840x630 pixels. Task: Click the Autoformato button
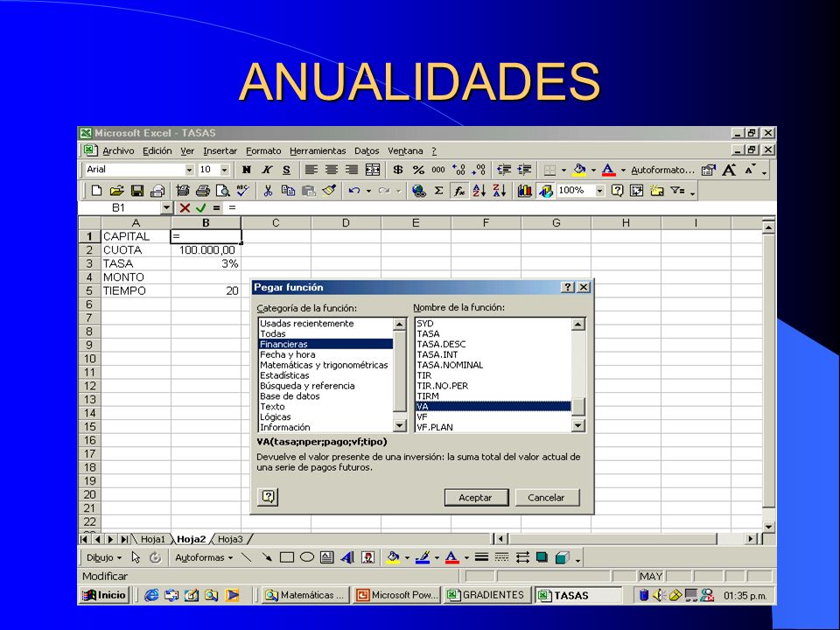(662, 171)
